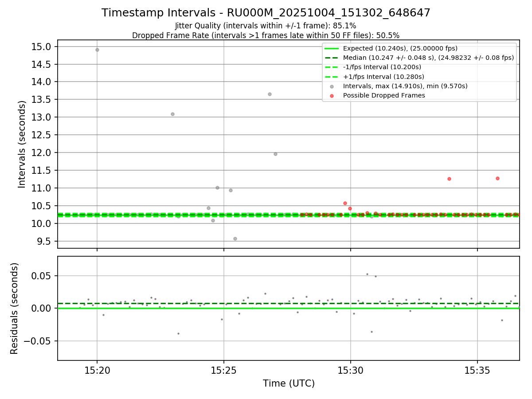Click the 'Dropped Frame Rate' subtitle line showing 50.5%
The width and height of the screenshot is (532, 399).
click(266, 35)
